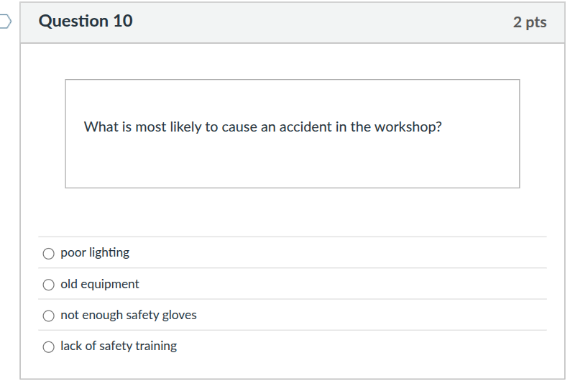Click the question sentence about workshop accidents
This screenshot has height=386, width=588.
(x=262, y=127)
